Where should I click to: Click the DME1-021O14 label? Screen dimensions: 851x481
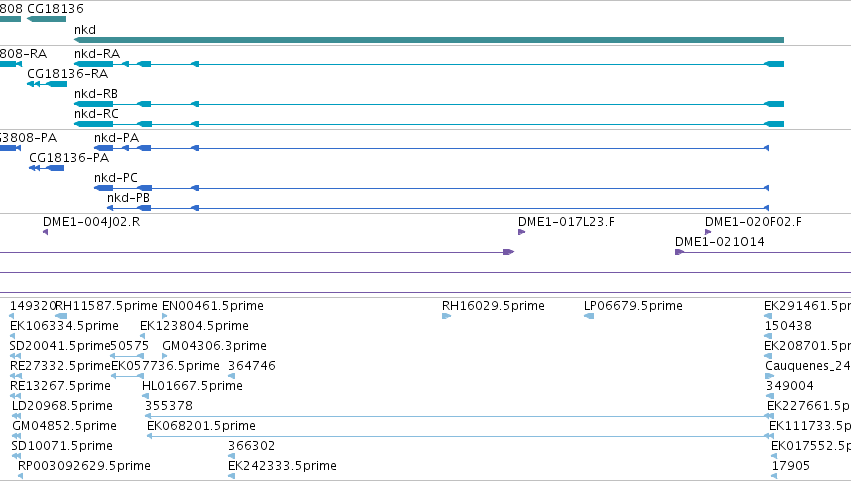(x=719, y=242)
